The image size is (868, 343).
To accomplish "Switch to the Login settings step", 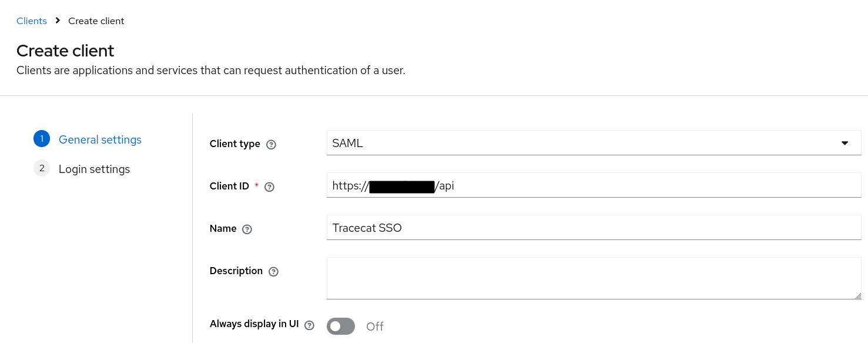I will tap(94, 169).
